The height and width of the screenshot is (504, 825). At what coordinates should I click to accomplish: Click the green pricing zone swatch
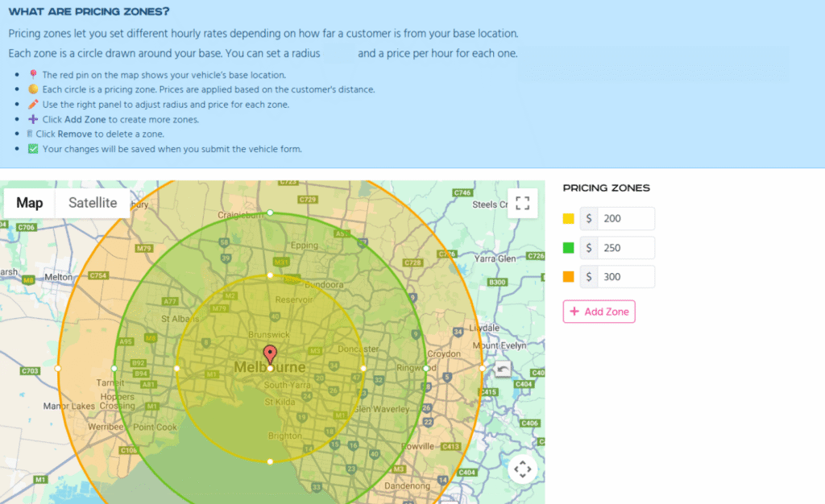[x=569, y=248]
